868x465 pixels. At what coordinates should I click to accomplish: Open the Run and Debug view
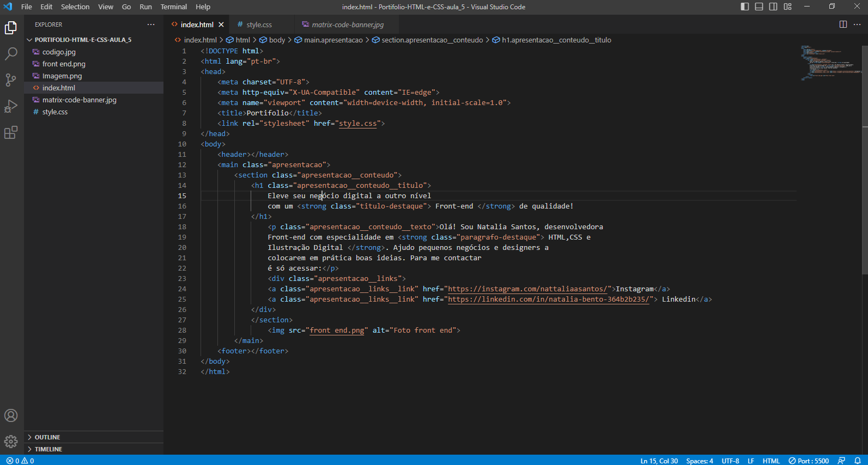11,106
